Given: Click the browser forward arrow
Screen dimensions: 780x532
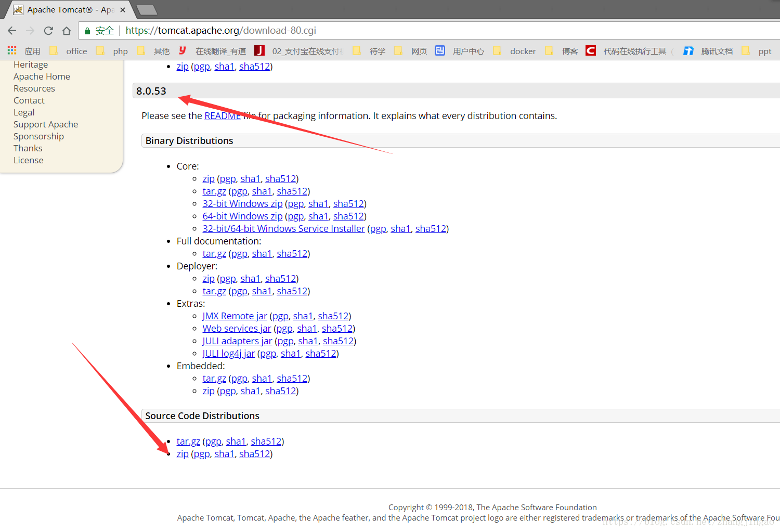Looking at the screenshot, I should tap(30, 31).
